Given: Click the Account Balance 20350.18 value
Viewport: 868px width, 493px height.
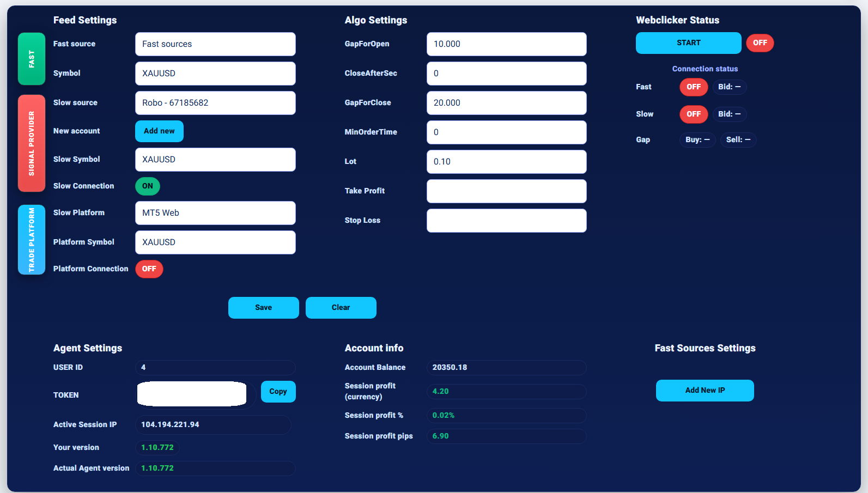Looking at the screenshot, I should click(x=507, y=368).
